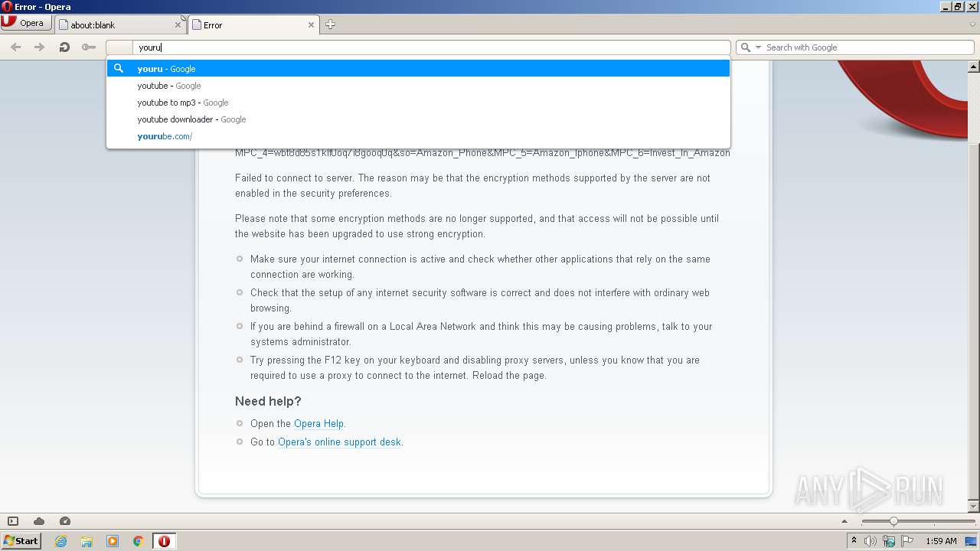
Task: Select 'youtube to mp3' suggestion
Action: pyautogui.click(x=418, y=103)
